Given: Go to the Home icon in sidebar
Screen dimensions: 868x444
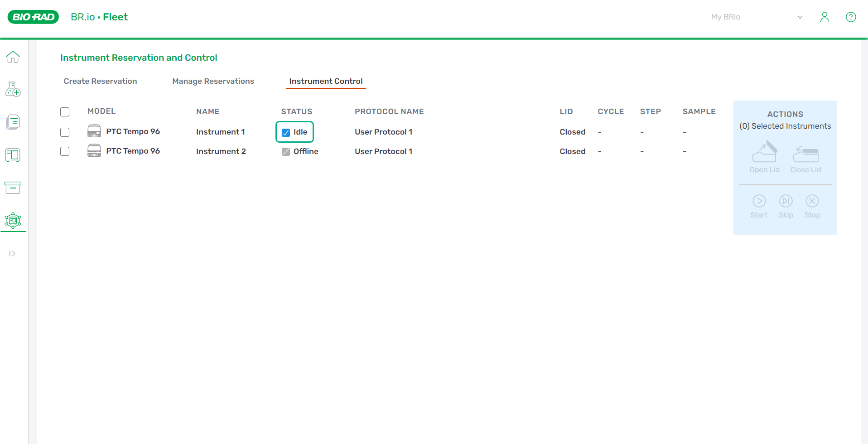Looking at the screenshot, I should [x=13, y=57].
